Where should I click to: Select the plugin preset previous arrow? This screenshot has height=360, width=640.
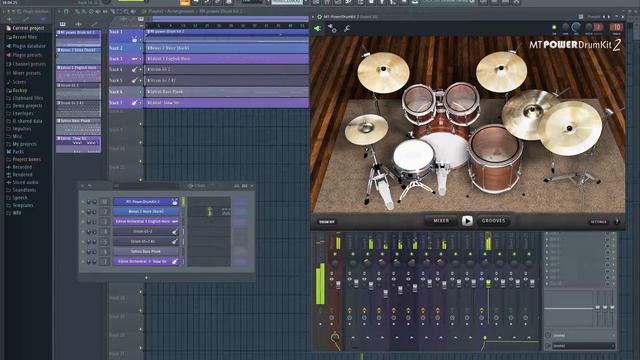(604, 17)
